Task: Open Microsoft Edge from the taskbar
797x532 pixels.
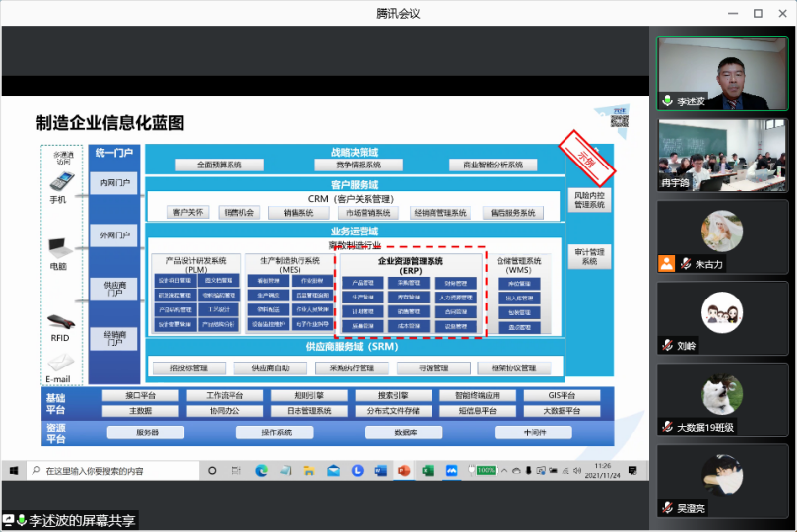Action: (261, 471)
